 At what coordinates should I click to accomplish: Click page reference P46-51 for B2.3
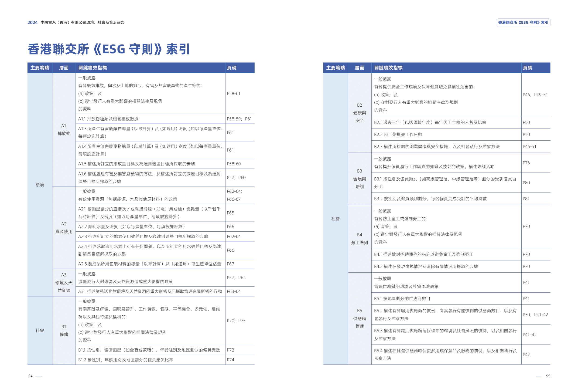pyautogui.click(x=529, y=147)
